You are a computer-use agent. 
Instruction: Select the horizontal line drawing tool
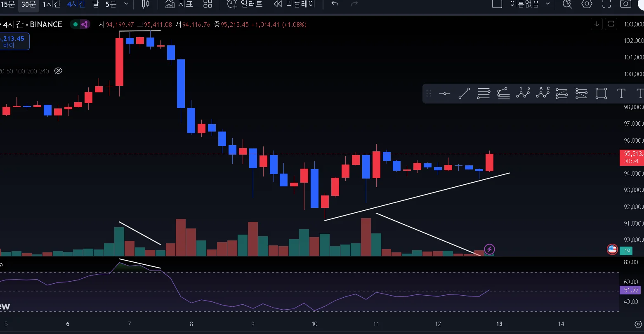445,94
